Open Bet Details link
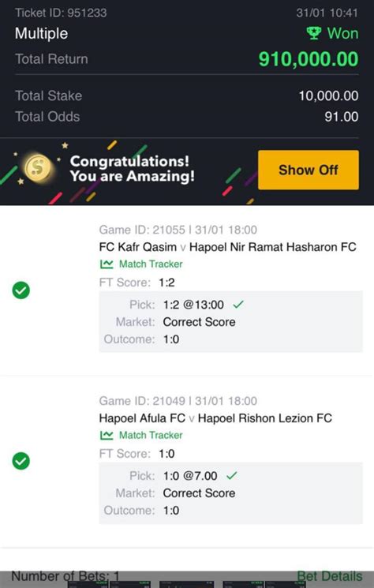The image size is (374, 588). tap(329, 576)
